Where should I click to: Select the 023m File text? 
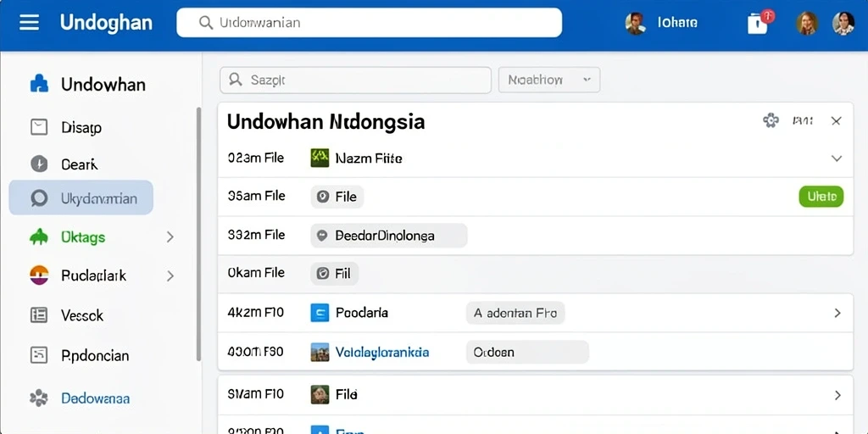[256, 159]
